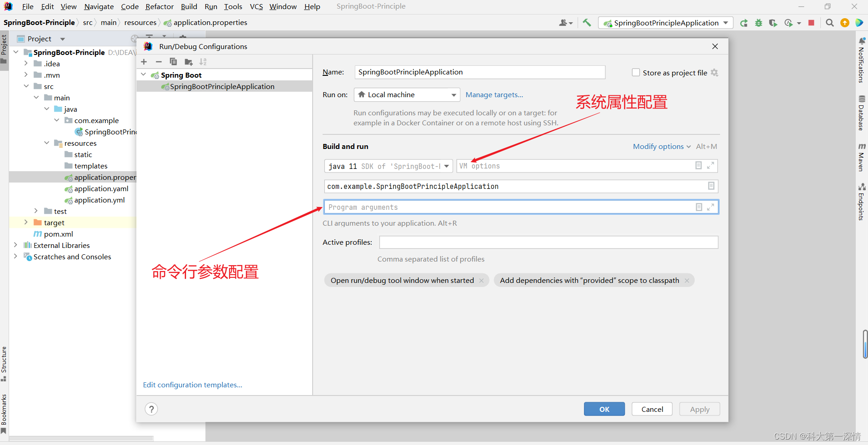Open the Maven tool window
This screenshot has height=445, width=868.
coord(862,157)
